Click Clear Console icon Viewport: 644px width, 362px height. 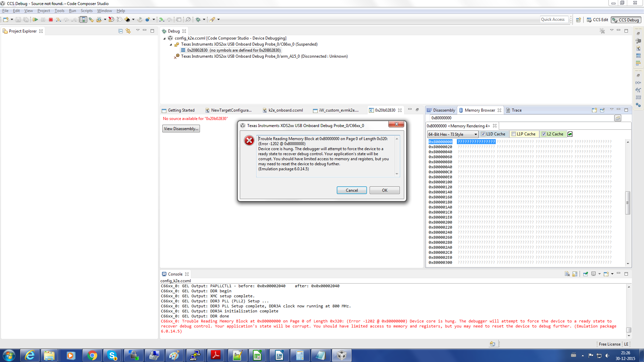[567, 274]
